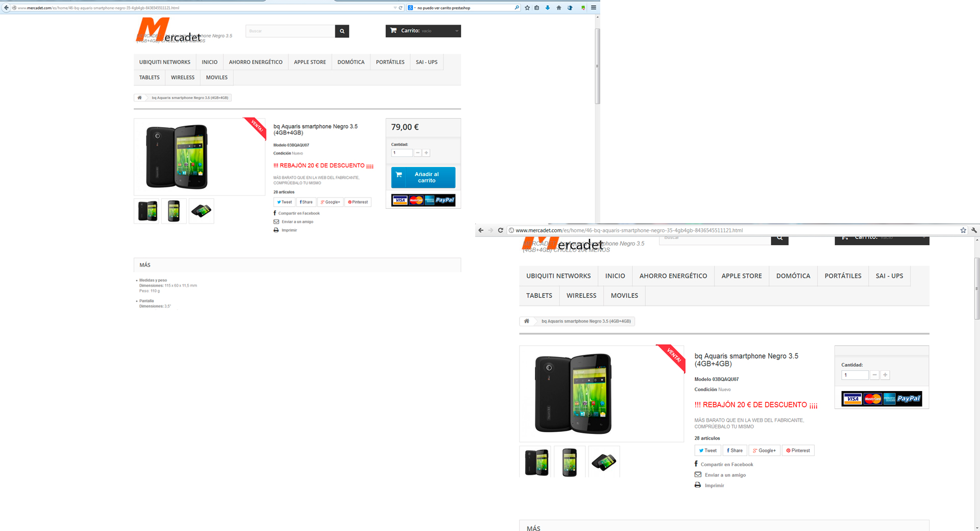Click breadcrumb home icon in Chrome page
The image size is (980, 531).
pos(527,321)
